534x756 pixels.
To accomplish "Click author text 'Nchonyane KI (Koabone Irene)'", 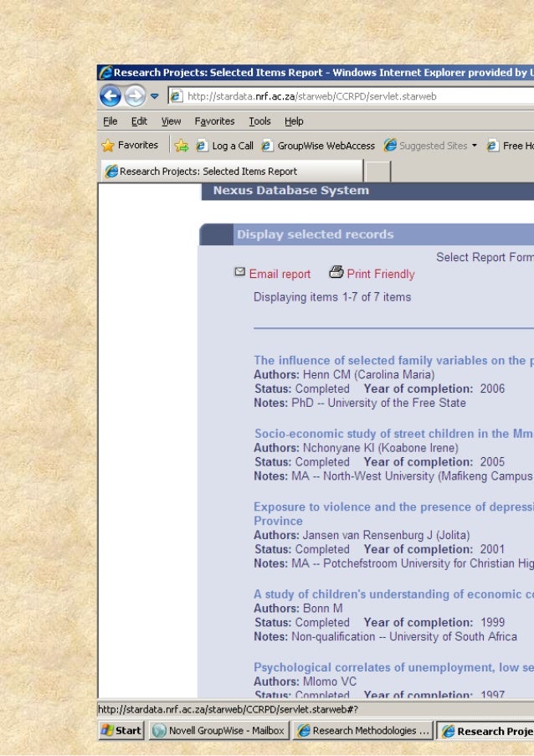I will click(380, 448).
